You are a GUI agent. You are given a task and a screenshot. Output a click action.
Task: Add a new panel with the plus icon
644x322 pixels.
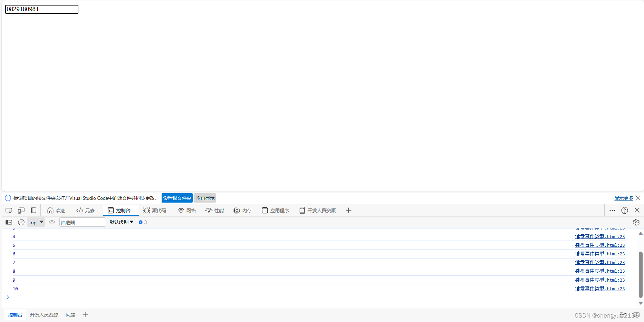[348, 210]
